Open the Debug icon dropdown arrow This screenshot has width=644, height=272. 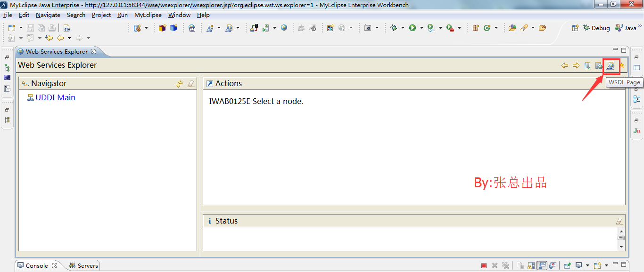pyautogui.click(x=403, y=28)
